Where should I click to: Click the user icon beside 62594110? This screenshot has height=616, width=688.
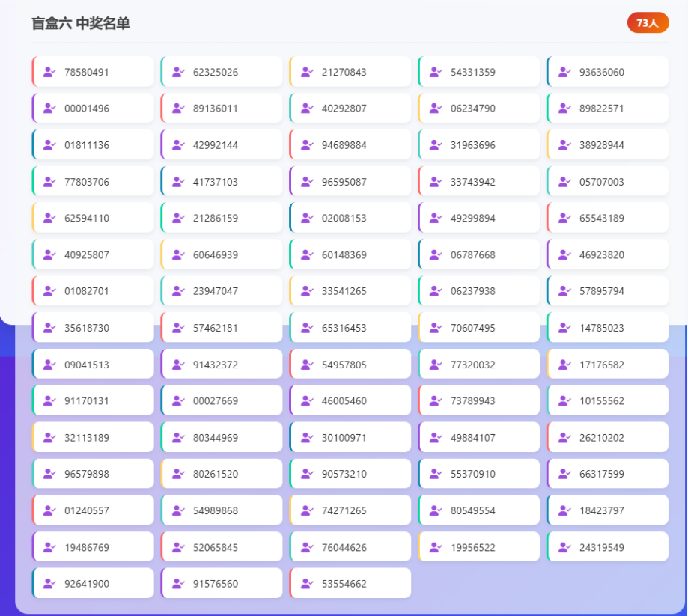click(x=49, y=218)
